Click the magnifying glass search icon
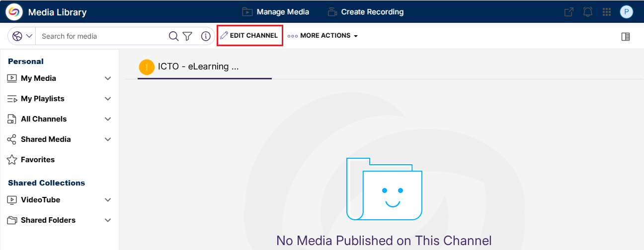The image size is (644, 250). point(174,36)
